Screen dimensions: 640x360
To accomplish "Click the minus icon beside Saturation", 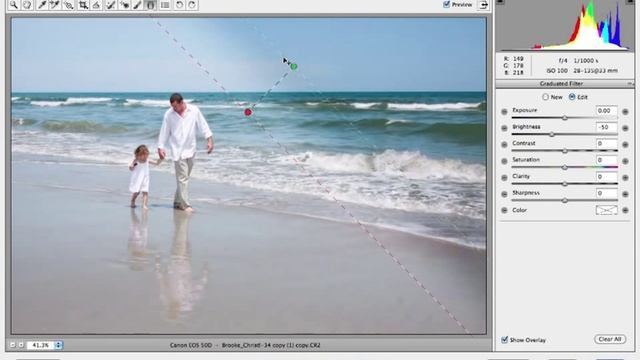I will tap(504, 161).
